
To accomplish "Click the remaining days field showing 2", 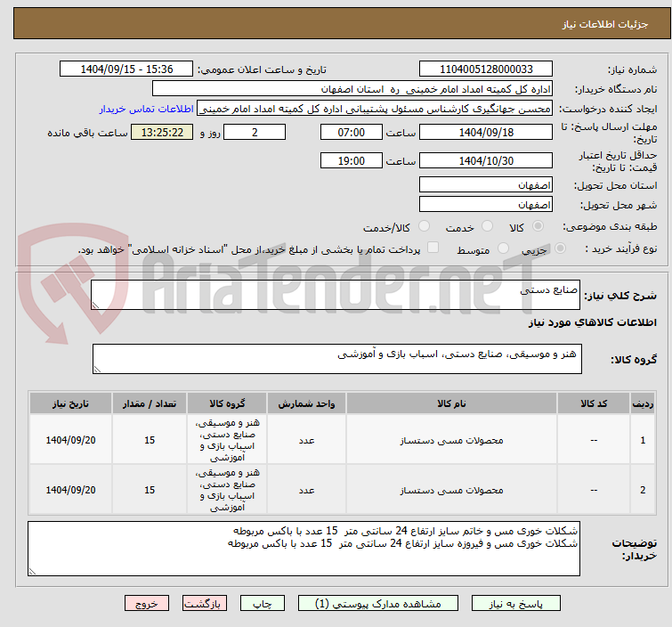I will click(x=255, y=132).
